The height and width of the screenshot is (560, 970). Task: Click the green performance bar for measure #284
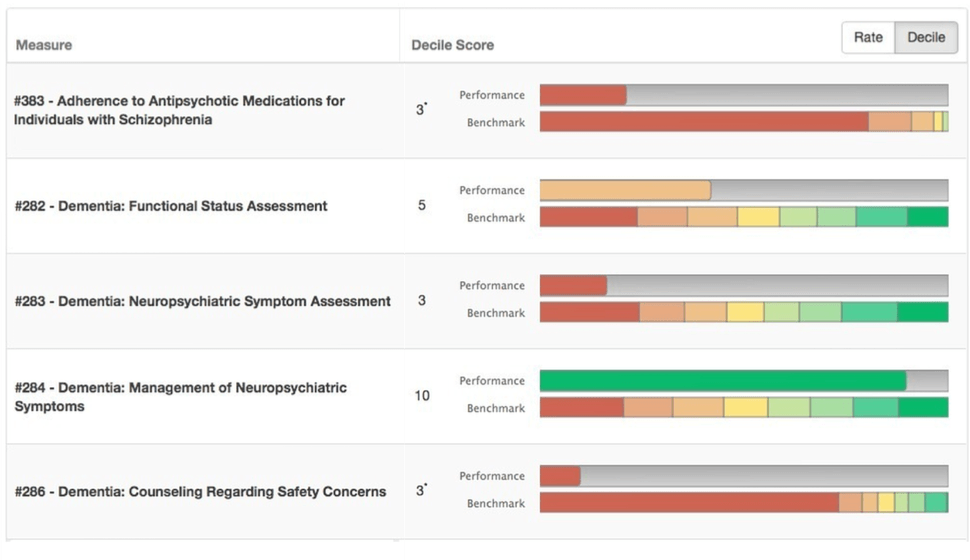722,381
